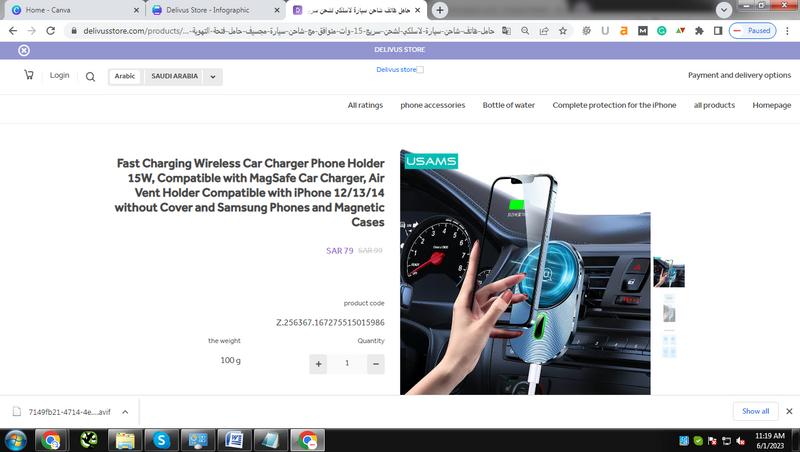Click the quantity value field

coord(347,364)
